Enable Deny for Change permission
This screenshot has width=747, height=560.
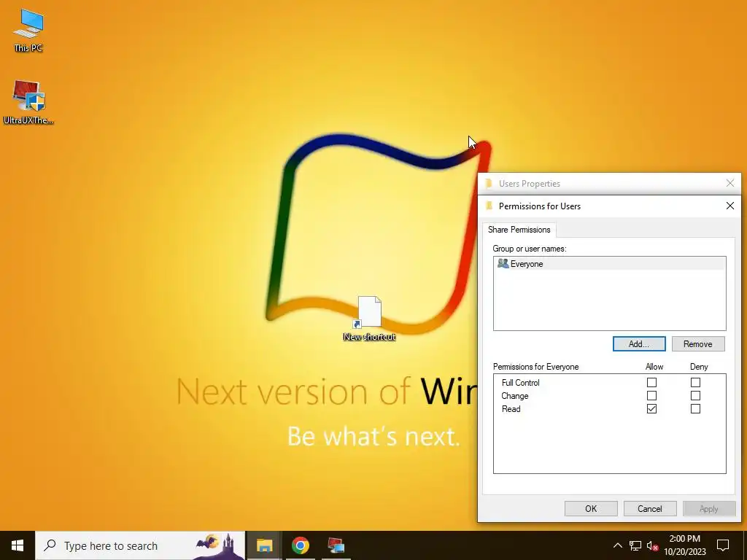pos(695,396)
